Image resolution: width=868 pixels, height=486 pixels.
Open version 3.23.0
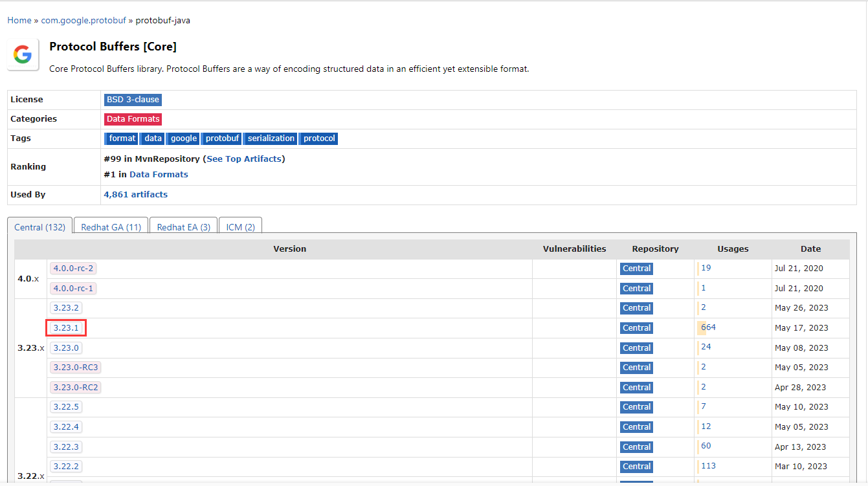click(x=66, y=348)
